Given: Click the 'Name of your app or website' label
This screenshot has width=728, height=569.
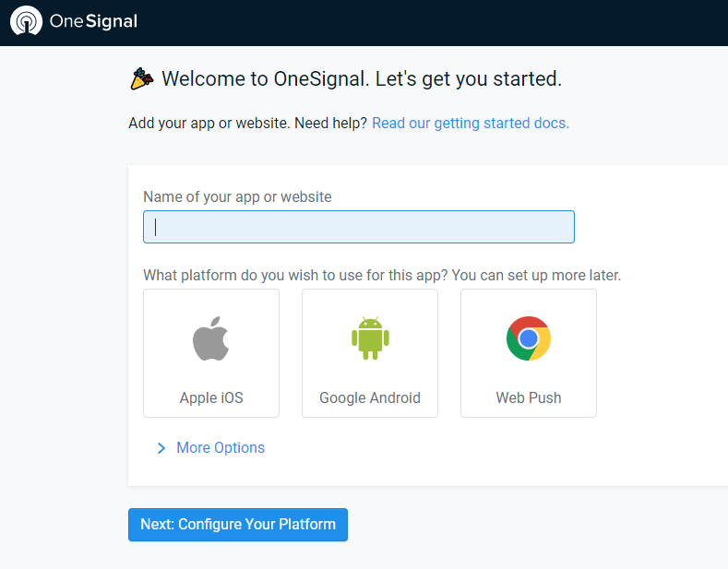Looking at the screenshot, I should 237,196.
